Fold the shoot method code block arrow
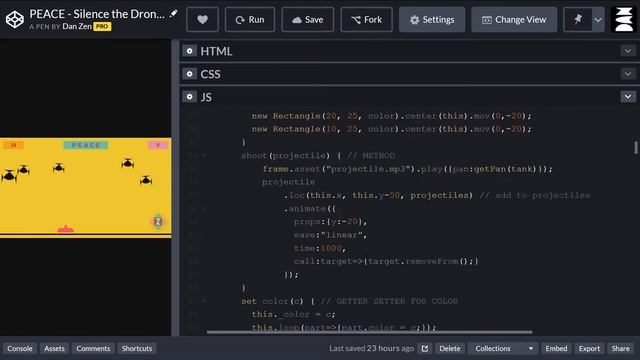The image size is (640, 360). pyautogui.click(x=204, y=156)
